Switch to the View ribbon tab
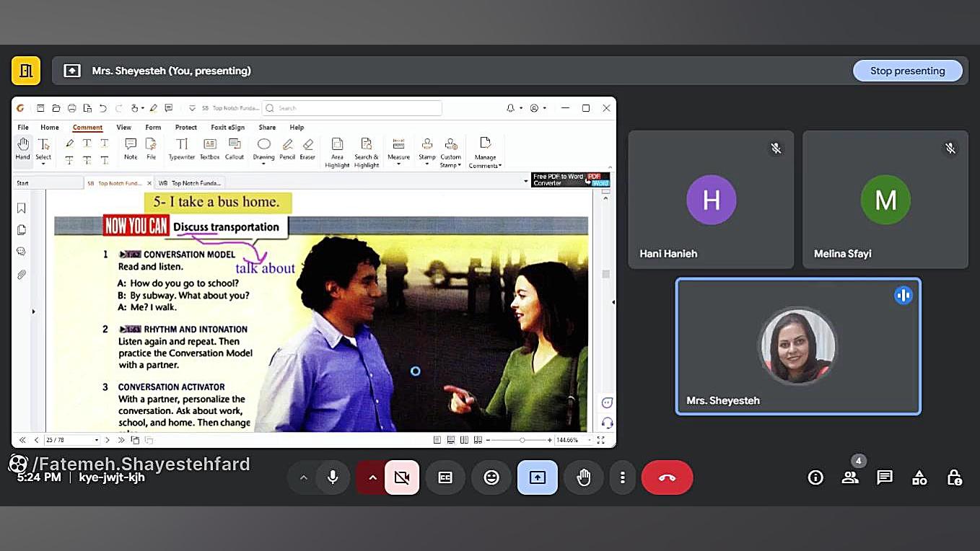 point(124,128)
